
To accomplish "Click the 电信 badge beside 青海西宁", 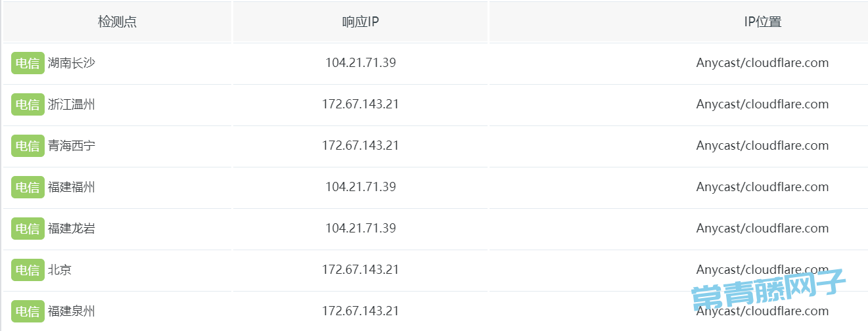I will pos(28,146).
